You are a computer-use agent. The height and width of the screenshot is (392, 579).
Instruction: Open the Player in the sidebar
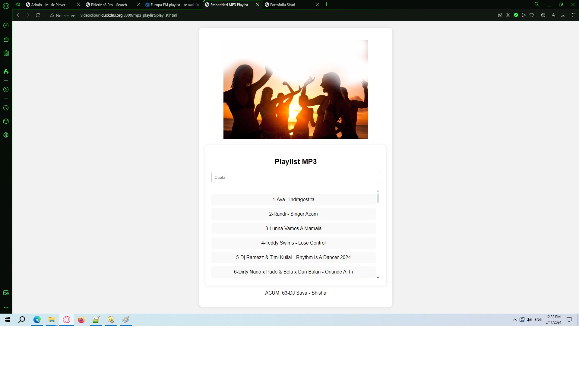pyautogui.click(x=6, y=90)
